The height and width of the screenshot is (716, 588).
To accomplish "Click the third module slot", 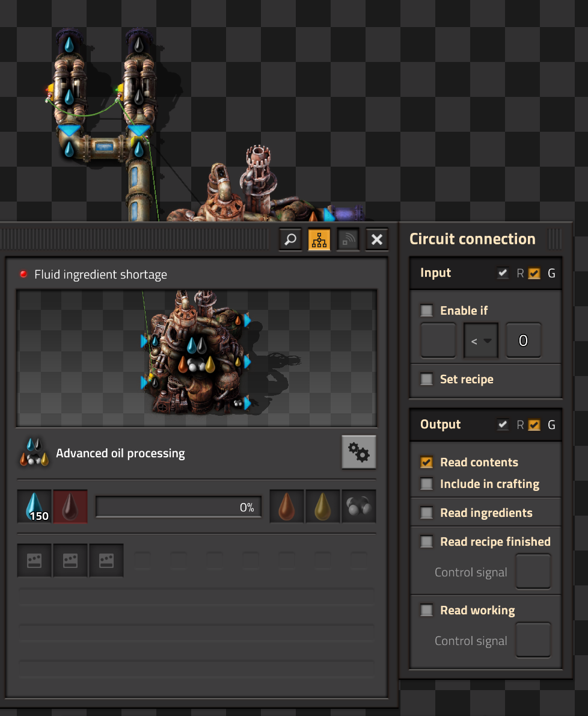I will 106,560.
